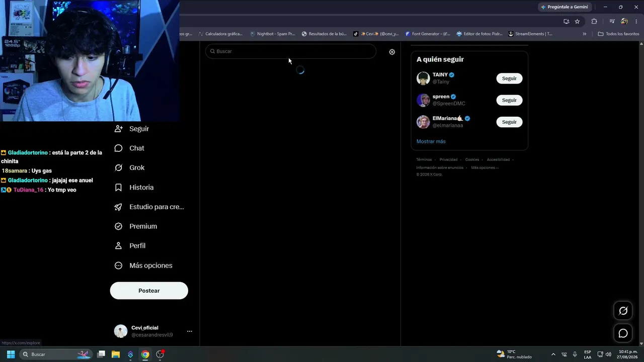The width and height of the screenshot is (644, 362).
Task: Click the floating chat messages icon button
Action: (x=623, y=333)
